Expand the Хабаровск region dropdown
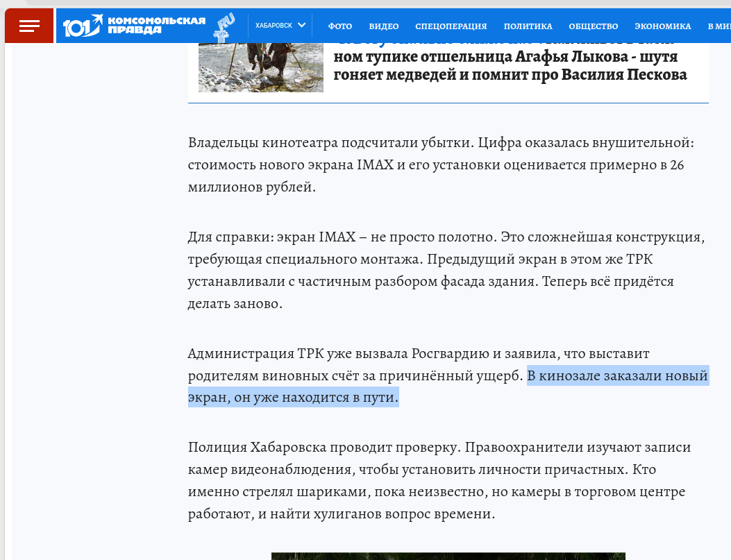Viewport: 731px width, 560px height. coord(280,26)
